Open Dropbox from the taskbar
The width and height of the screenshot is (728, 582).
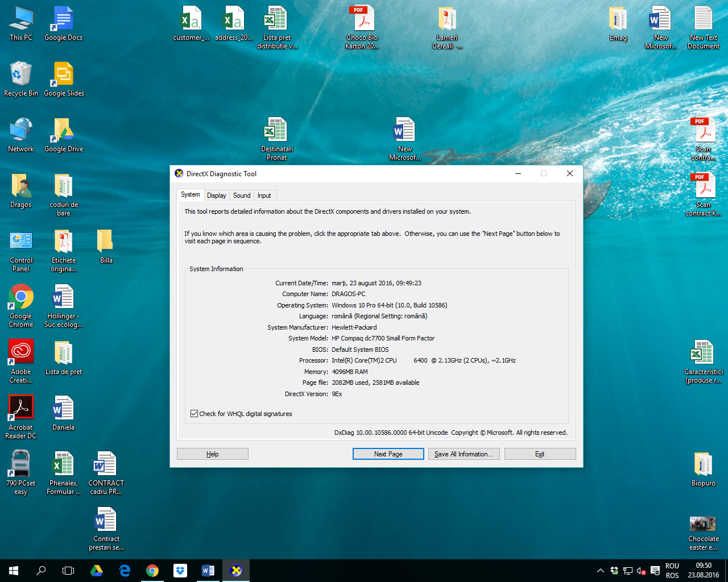[x=180, y=571]
